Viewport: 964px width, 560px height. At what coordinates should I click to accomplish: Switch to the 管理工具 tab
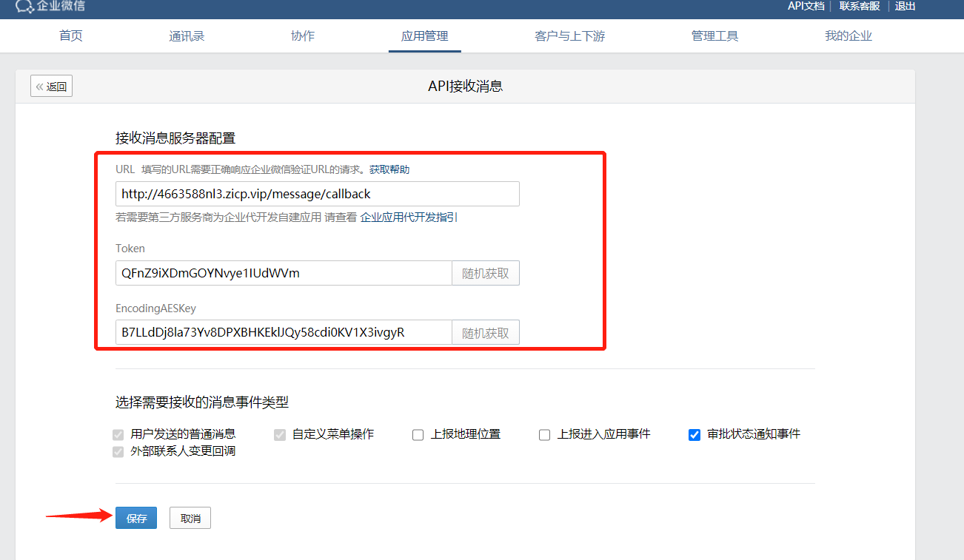tap(714, 36)
